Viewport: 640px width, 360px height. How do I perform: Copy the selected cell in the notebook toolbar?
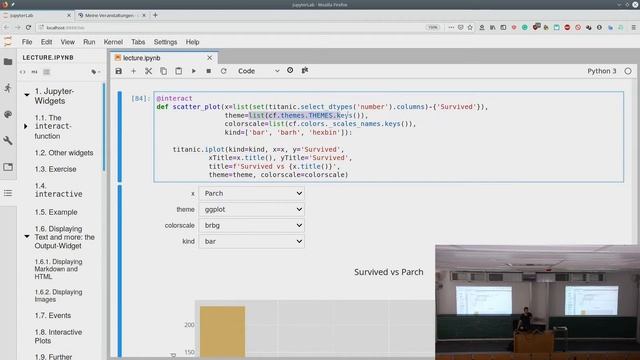tap(163, 71)
